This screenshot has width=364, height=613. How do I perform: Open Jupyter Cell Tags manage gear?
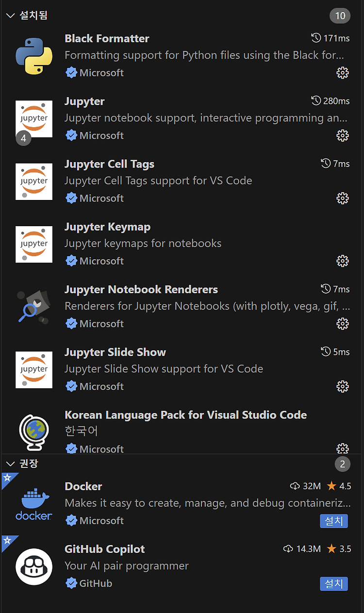pos(343,198)
